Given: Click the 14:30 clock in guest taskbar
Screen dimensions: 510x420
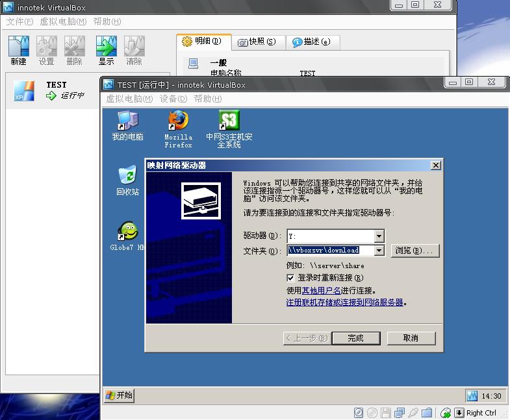Looking at the screenshot, I should point(491,396).
